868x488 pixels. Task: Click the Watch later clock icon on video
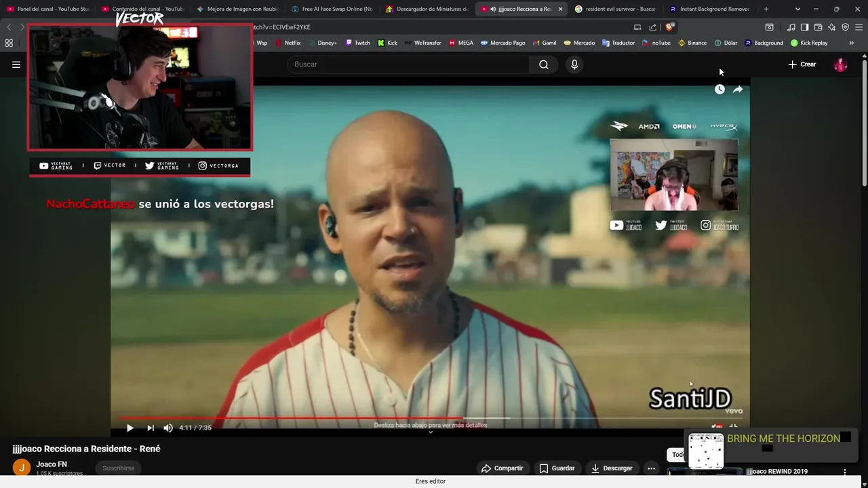tap(719, 89)
